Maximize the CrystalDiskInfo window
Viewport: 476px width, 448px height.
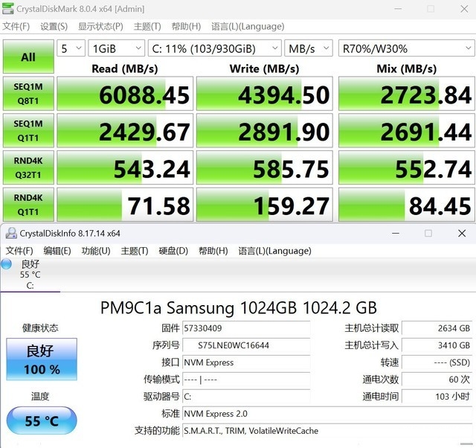pos(428,233)
